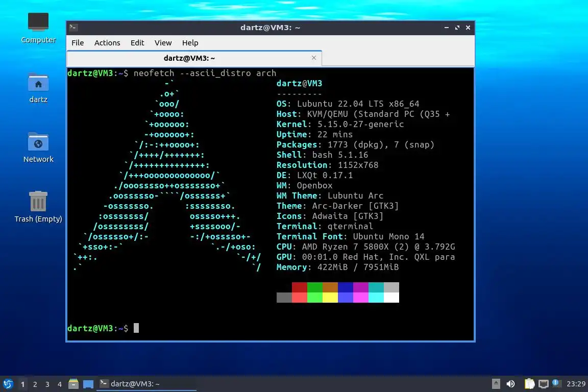Image resolution: width=588 pixels, height=392 pixels.
Task: Open the View menu
Action: (163, 43)
